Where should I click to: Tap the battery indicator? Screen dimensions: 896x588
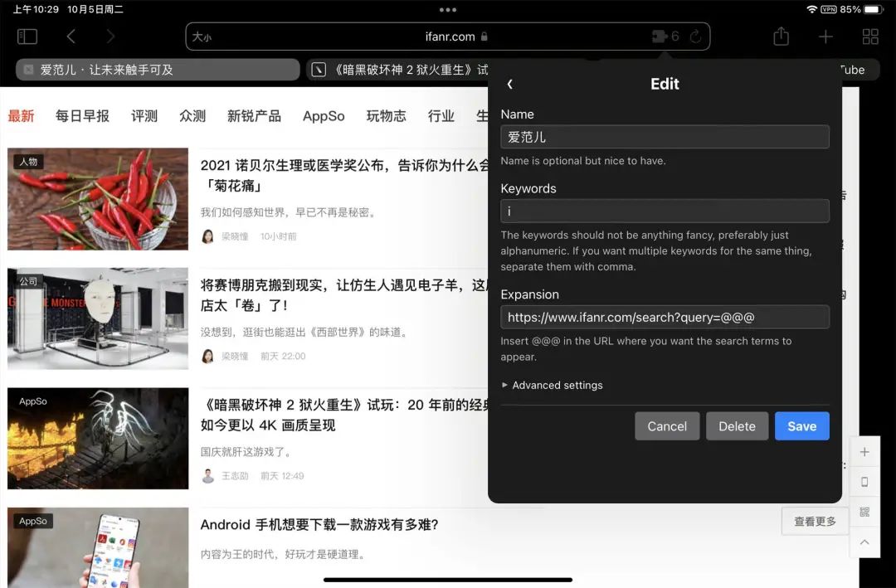874,9
